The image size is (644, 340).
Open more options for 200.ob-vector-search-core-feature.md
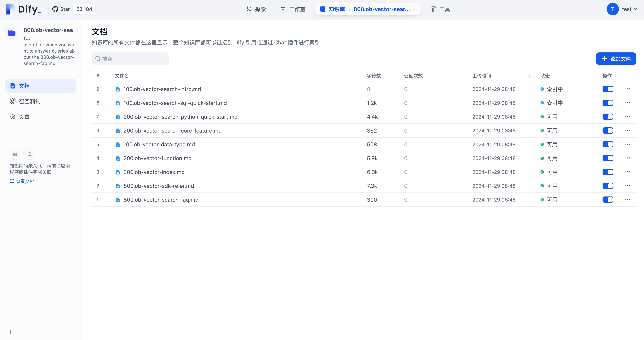point(627,130)
